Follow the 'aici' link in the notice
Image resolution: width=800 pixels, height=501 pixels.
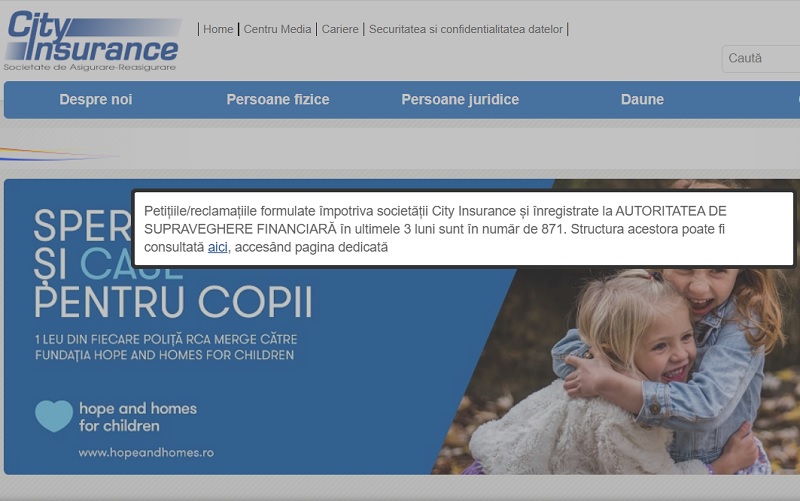(217, 247)
